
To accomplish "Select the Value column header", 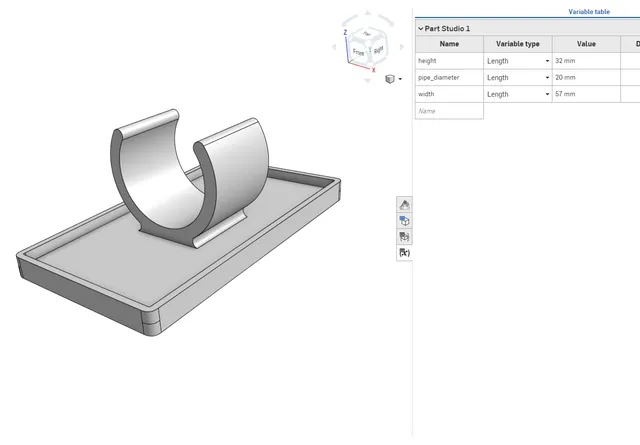I will (586, 44).
